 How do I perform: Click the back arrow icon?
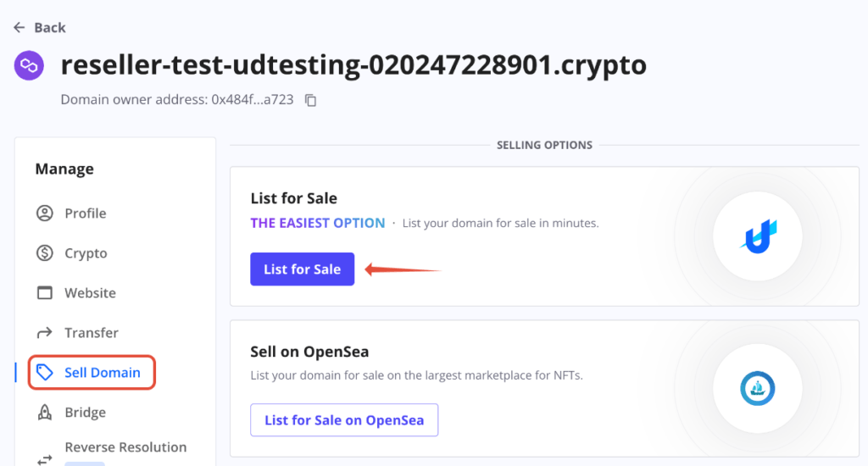point(19,28)
